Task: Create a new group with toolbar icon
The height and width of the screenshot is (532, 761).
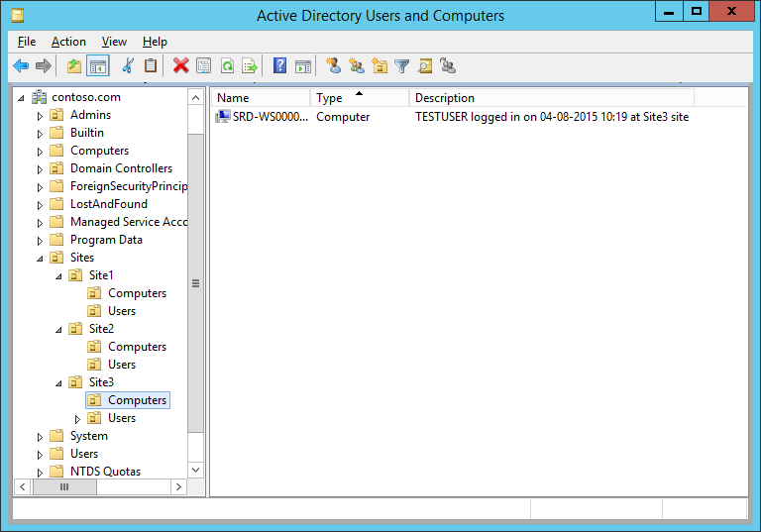Action: click(x=357, y=65)
